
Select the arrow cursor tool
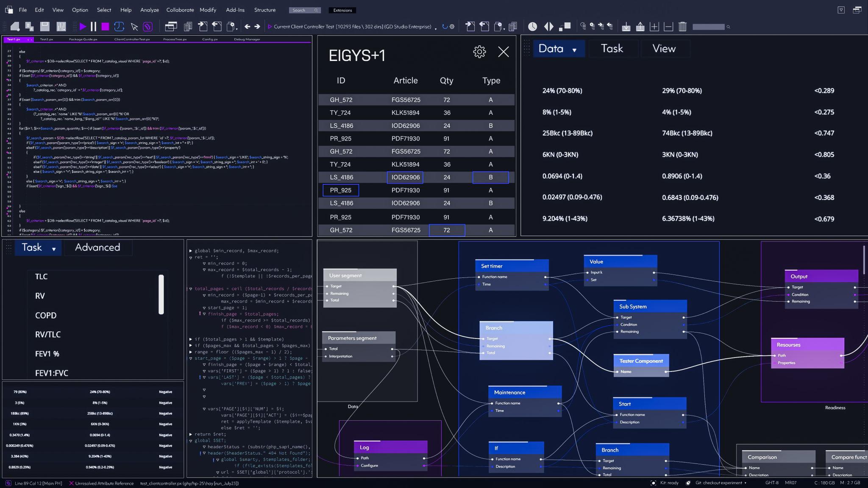pyautogui.click(x=134, y=27)
